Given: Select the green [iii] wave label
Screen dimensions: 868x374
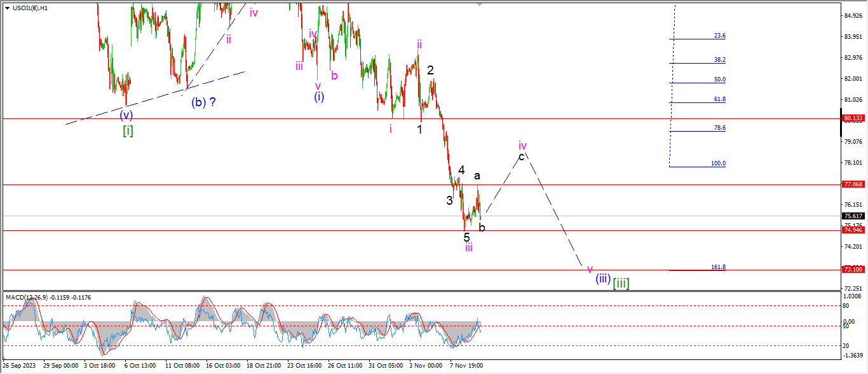Looking at the screenshot, I should (621, 282).
